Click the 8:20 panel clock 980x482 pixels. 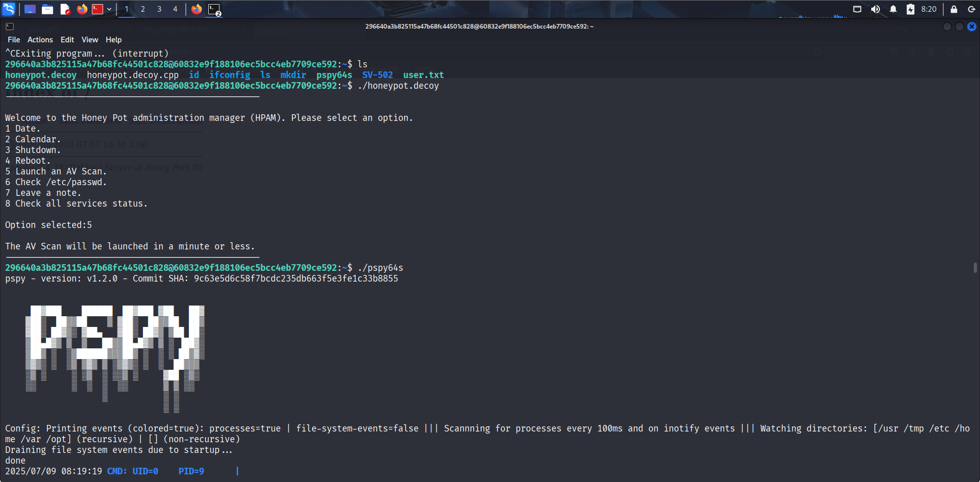pos(929,9)
